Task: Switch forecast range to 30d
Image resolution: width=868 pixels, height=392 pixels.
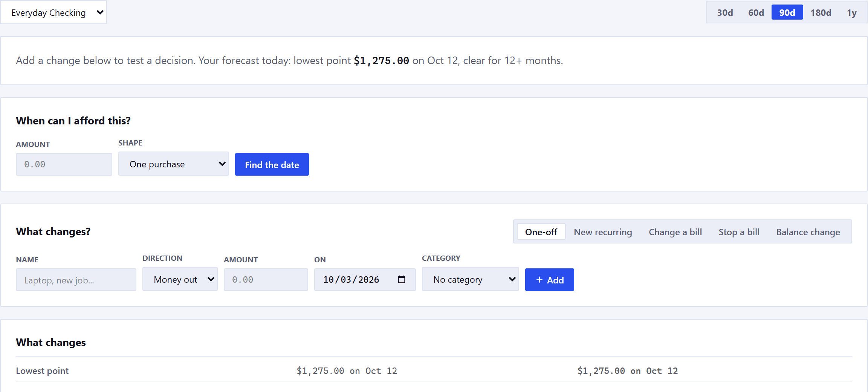Action: [x=725, y=12]
